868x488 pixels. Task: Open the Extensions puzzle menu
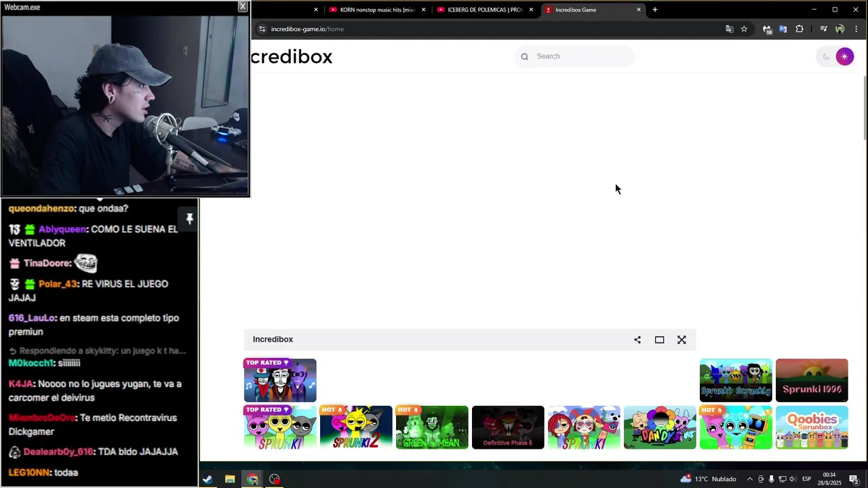tap(800, 29)
